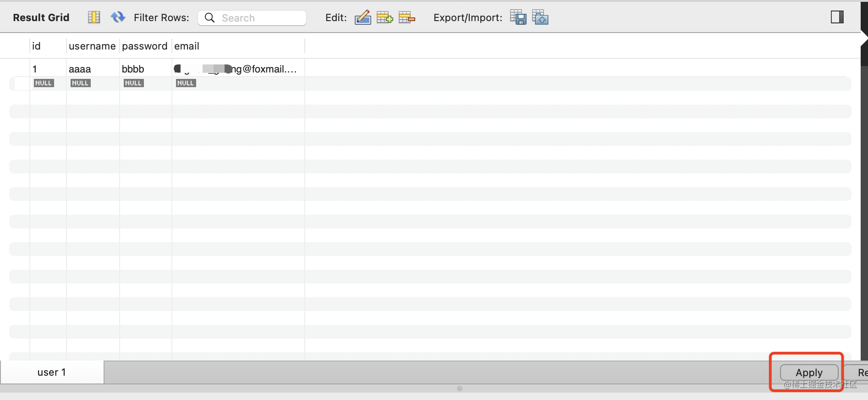Click the Result Grid columns icon
Image resolution: width=868 pixels, height=400 pixels.
pos(93,17)
